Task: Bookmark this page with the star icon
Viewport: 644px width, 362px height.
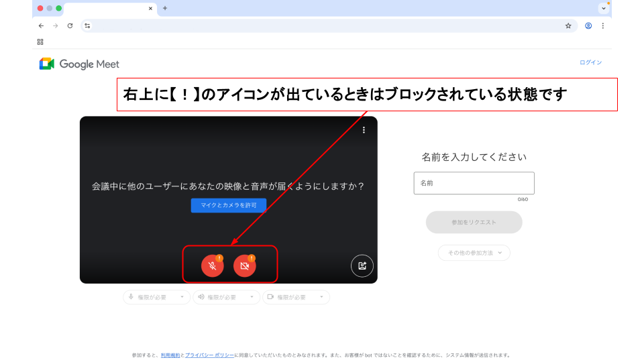Action: click(568, 26)
